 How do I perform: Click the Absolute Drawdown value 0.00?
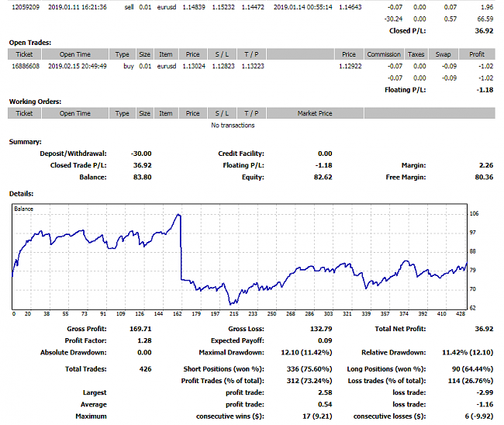(x=144, y=353)
